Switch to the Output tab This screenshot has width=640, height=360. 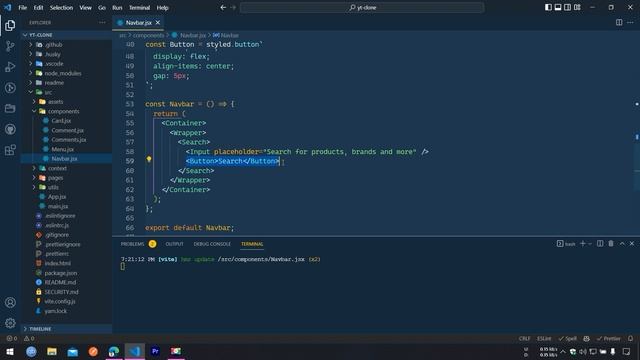pyautogui.click(x=174, y=244)
